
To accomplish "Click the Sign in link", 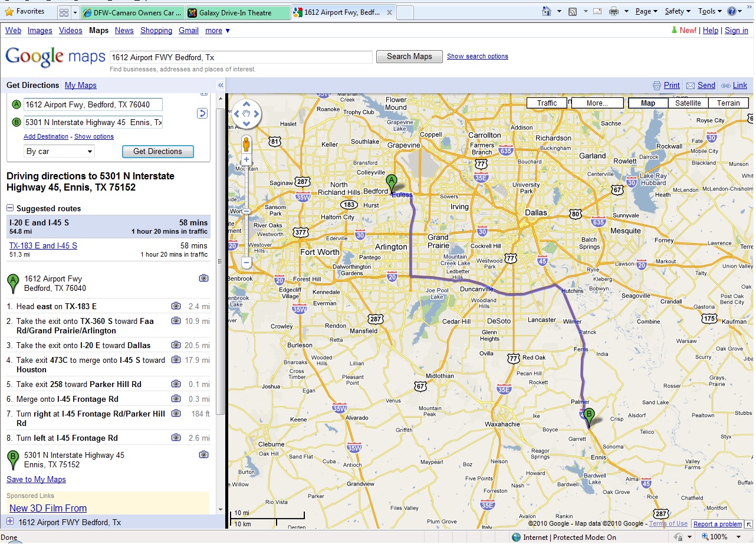I will (x=736, y=30).
